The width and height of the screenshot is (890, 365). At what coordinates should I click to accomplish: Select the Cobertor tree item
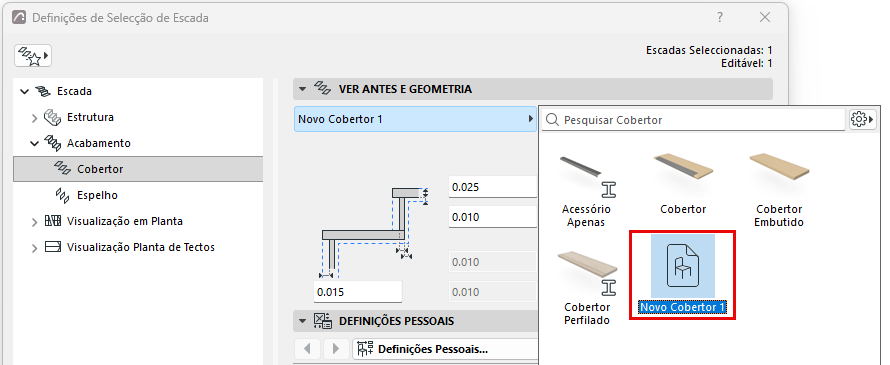(138, 169)
